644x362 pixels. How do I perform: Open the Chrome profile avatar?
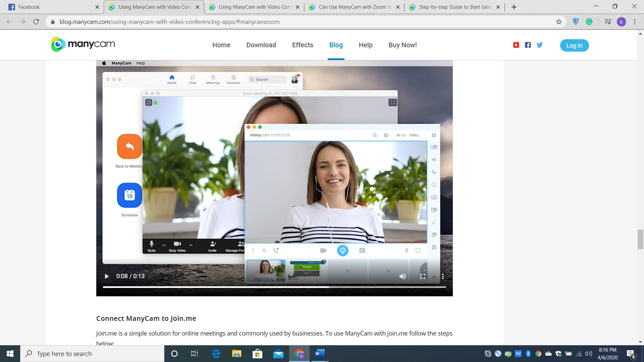click(621, 22)
